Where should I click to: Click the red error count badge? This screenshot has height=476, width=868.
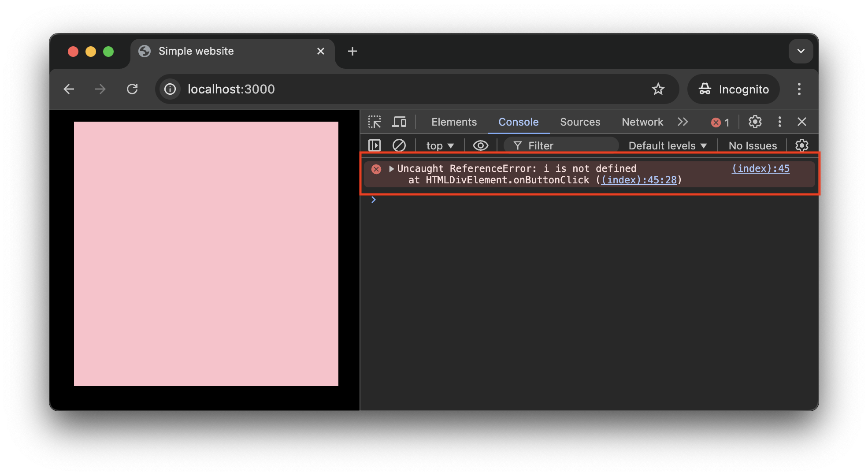[720, 123]
